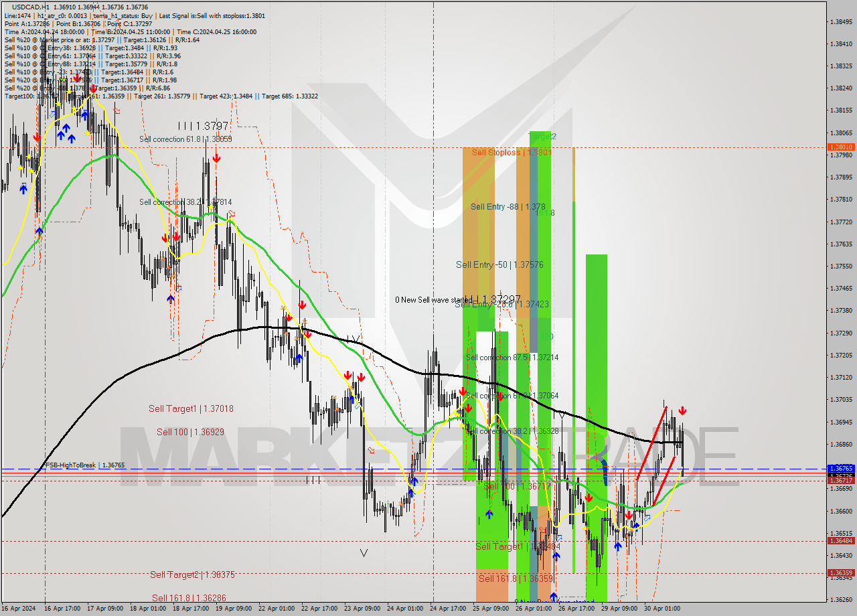857x616 pixels.
Task: Click the Point A:1.37286 info line
Action: (78, 23)
